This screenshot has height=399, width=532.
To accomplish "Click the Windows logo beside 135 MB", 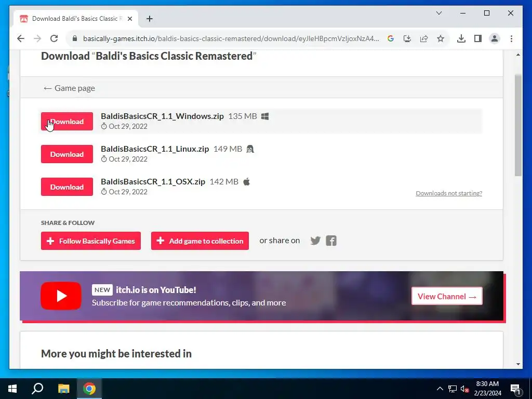I will (265, 116).
